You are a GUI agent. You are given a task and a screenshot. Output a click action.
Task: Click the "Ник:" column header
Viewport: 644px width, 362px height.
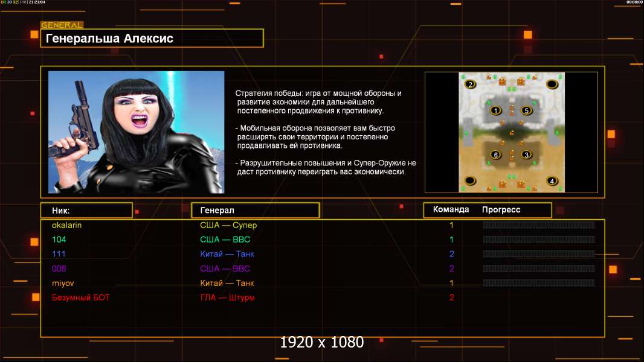[86, 210]
